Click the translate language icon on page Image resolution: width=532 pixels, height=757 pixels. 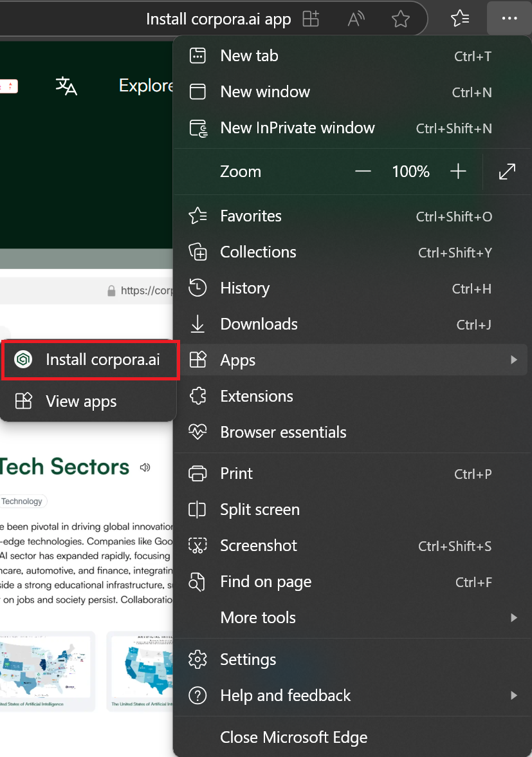tap(66, 86)
